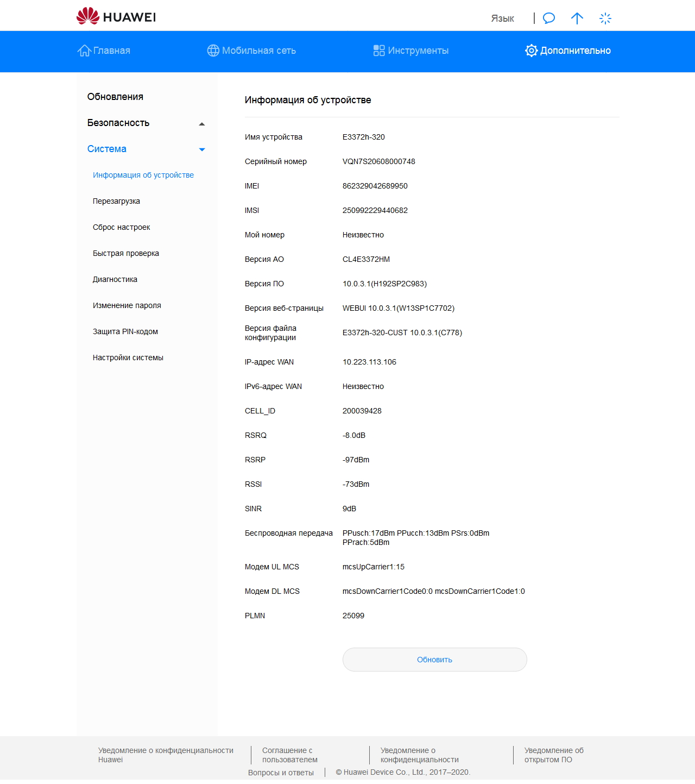Viewport: 695px width, 784px height.
Task: Open the Вопросы и ответы footer link
Action: pyautogui.click(x=281, y=773)
